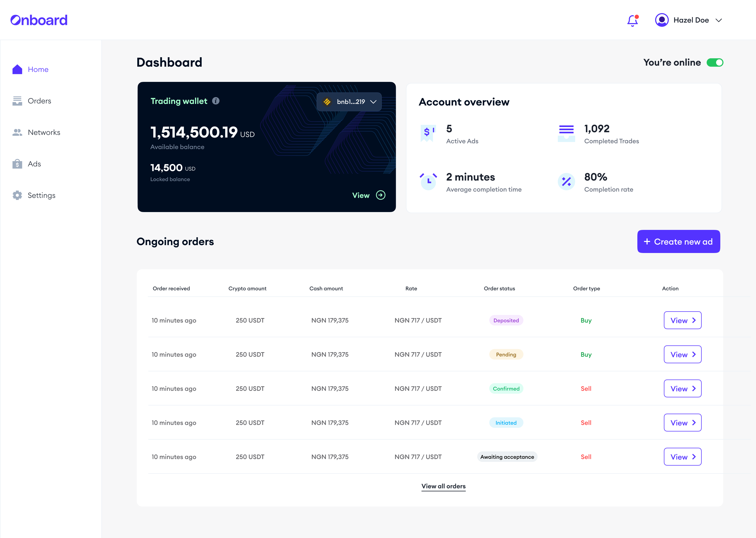Open Ads in the sidebar
Image resolution: width=756 pixels, height=538 pixels.
coord(27,164)
